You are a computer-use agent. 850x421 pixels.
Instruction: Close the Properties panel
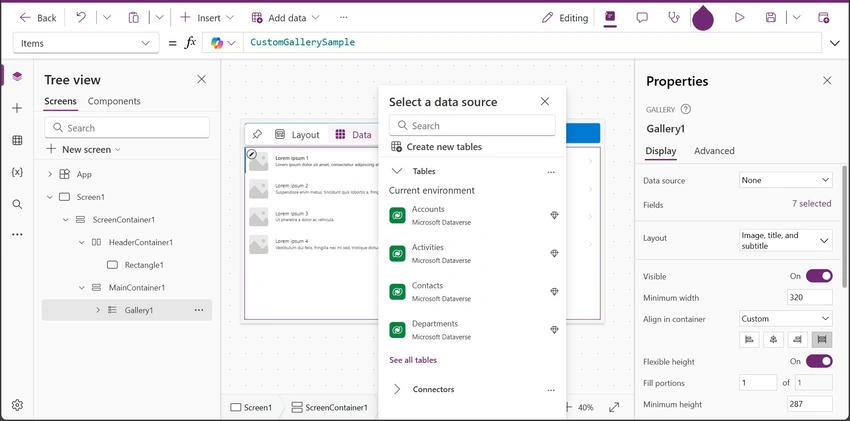[x=827, y=81]
